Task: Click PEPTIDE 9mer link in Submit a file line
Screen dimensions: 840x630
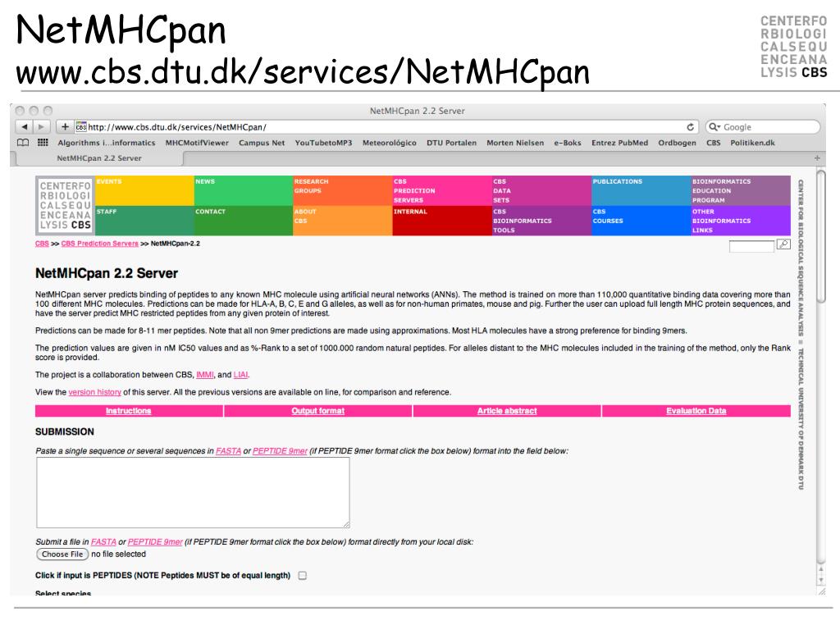Action: pyautogui.click(x=155, y=542)
